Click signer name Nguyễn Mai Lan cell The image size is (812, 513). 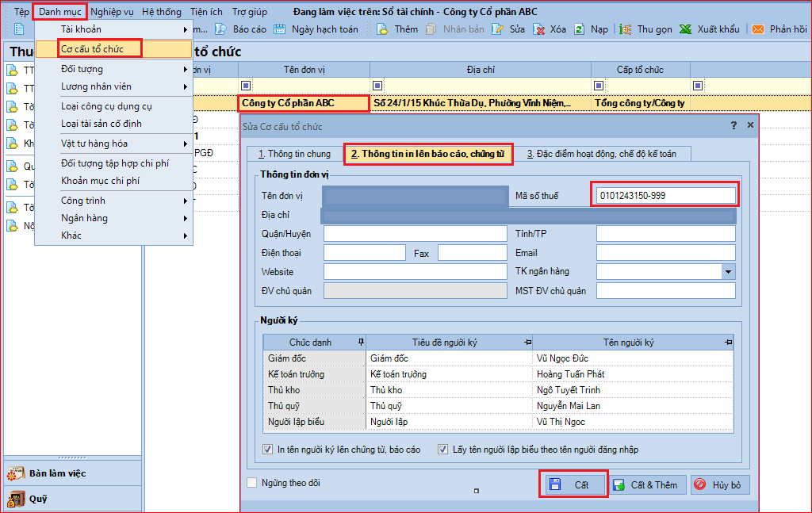(633, 406)
